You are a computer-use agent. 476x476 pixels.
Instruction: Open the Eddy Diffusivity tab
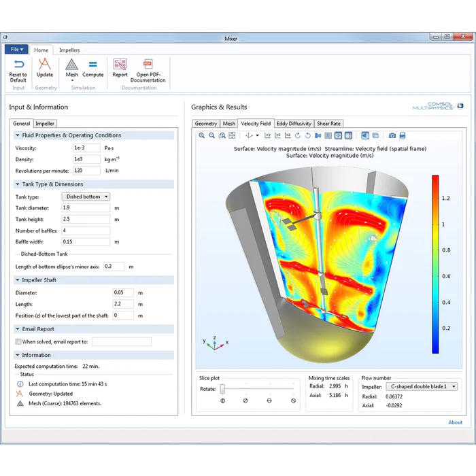point(294,124)
